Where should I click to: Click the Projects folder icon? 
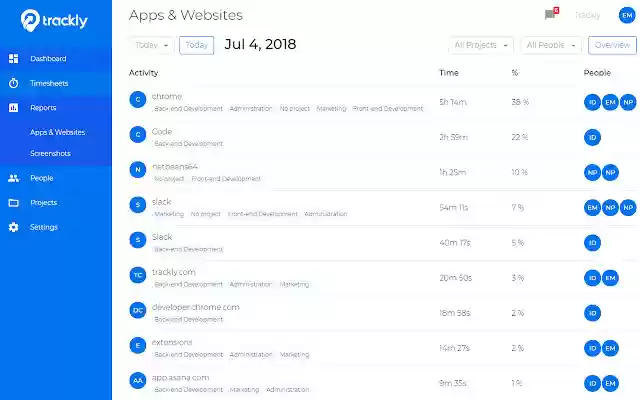[13, 202]
